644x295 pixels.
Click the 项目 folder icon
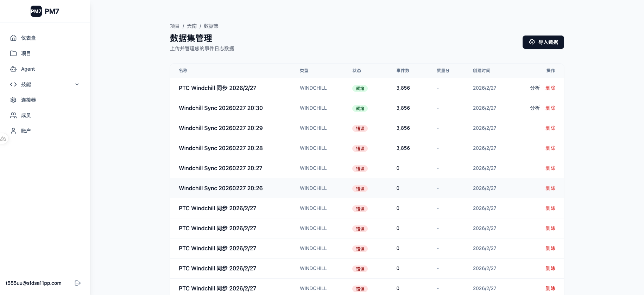pyautogui.click(x=13, y=53)
